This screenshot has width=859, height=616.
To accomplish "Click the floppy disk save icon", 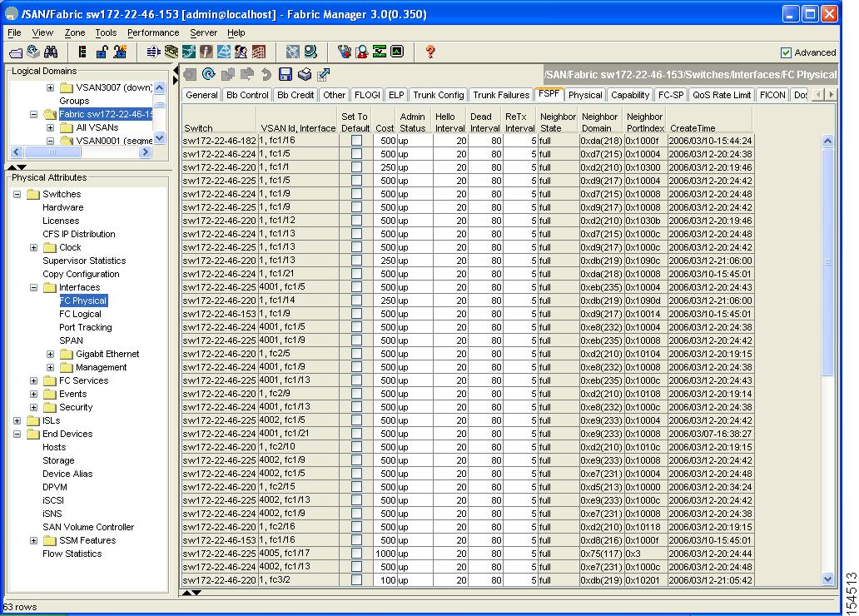I will [x=286, y=75].
